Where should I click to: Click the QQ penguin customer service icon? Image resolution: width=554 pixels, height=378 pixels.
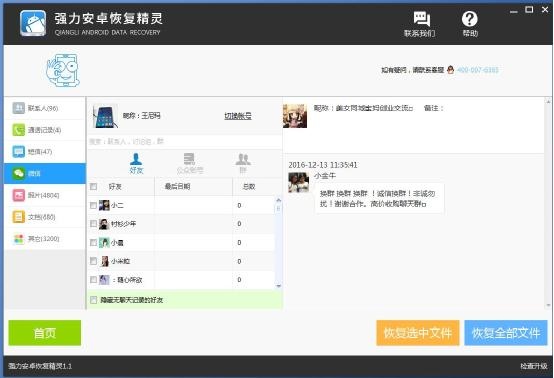pos(450,70)
